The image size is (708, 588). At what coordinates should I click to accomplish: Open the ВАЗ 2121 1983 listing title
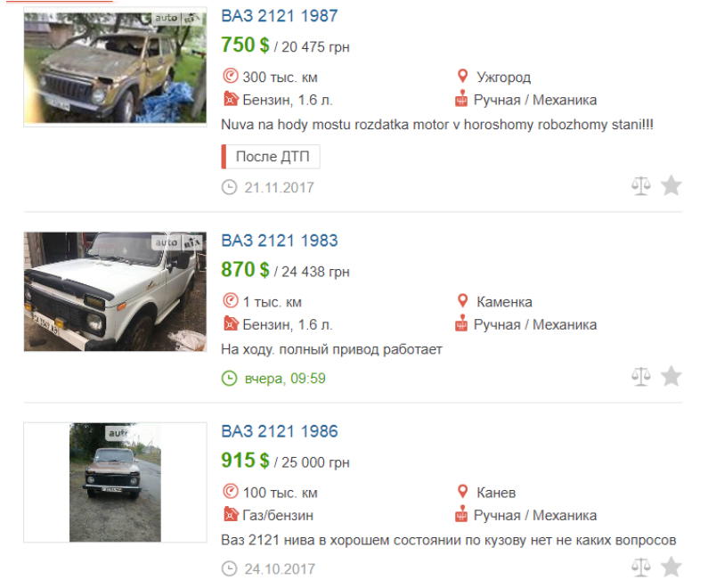point(280,241)
